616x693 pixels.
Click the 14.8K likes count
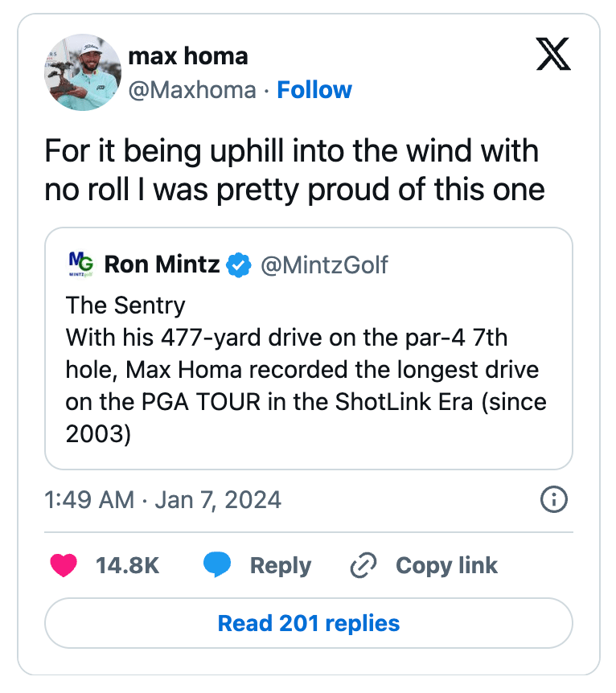coord(127,565)
